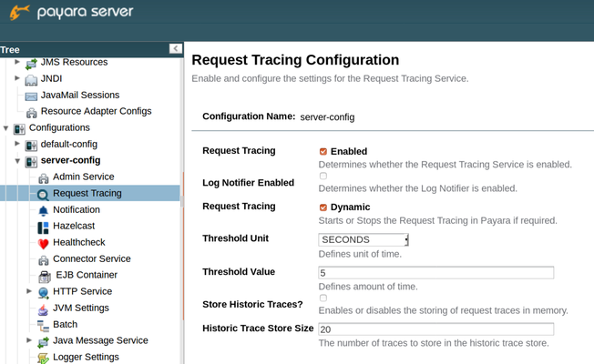Open Admin Service in the tree
Screen dimensions: 594x364
[83, 177]
